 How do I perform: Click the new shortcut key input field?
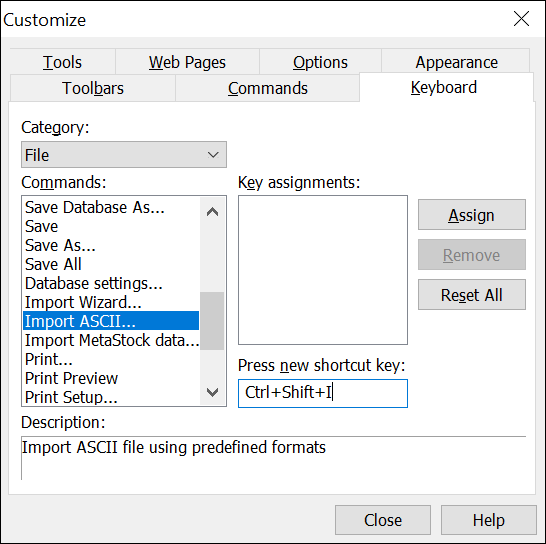323,393
